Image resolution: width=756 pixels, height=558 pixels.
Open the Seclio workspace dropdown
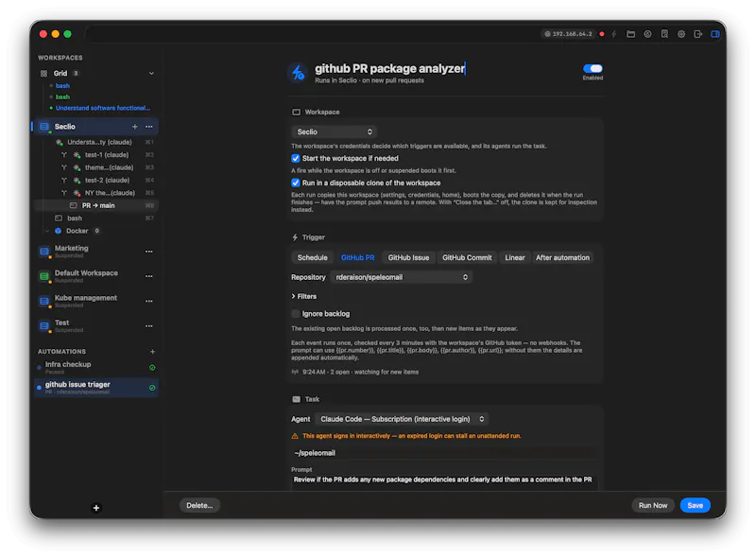(335, 131)
